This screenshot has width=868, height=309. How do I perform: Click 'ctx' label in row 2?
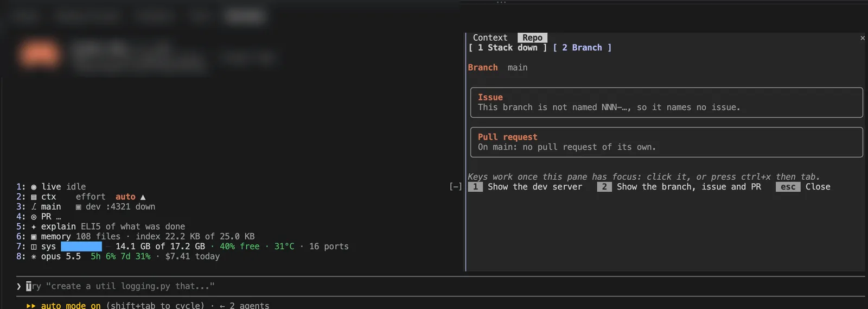pos(48,197)
